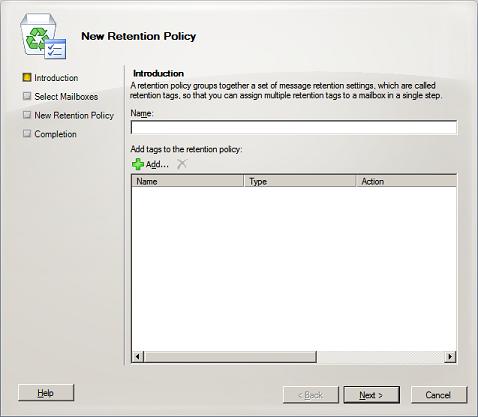Click the Cancel button
The width and height of the screenshot is (478, 417).
click(x=439, y=395)
